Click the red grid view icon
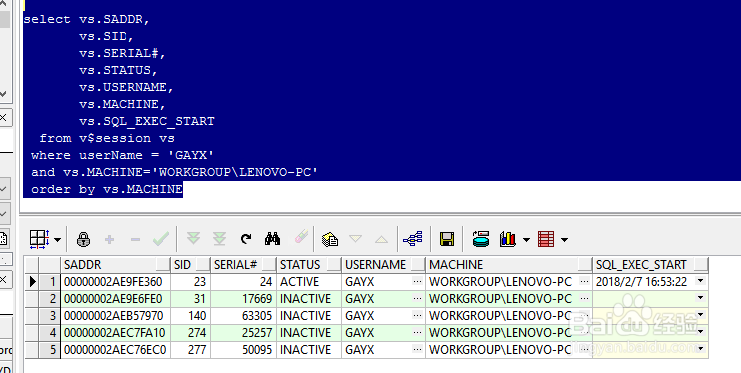Viewport: 741px width, 373px height. tap(546, 239)
